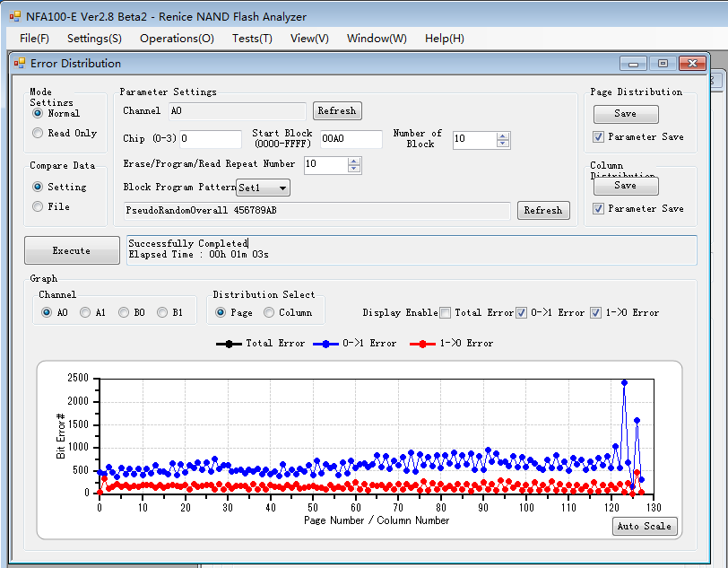
Task: Open the Operations(O) menu
Action: pyautogui.click(x=177, y=39)
